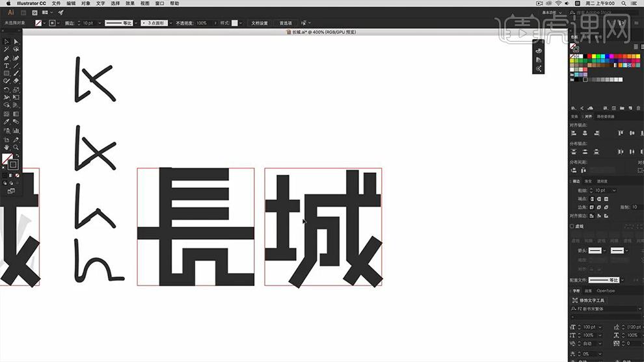Viewport: 644px width, 362px height.
Task: Select the Eyedropper tool
Action: click(x=7, y=122)
